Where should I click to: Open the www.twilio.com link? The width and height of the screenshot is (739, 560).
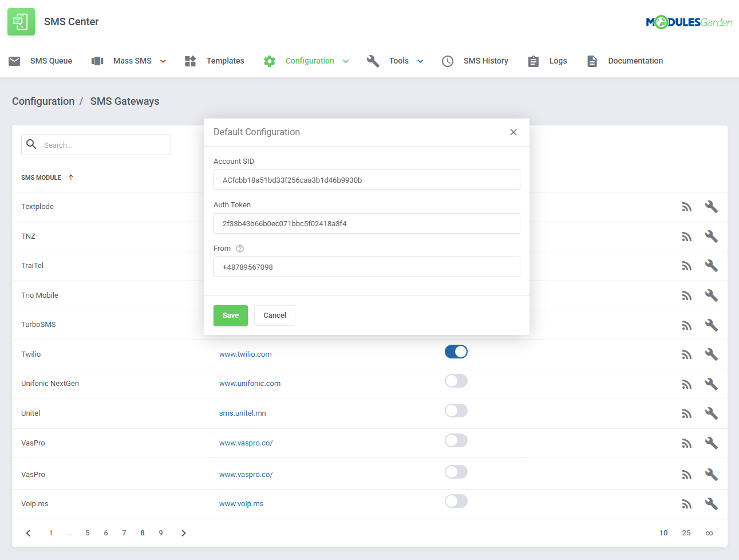pyautogui.click(x=245, y=354)
